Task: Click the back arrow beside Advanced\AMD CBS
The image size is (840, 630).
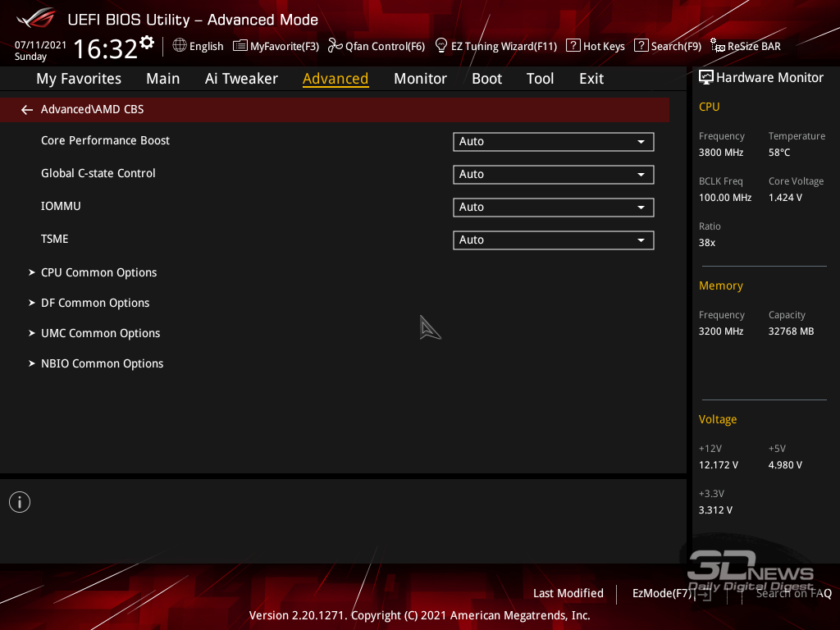Action: click(27, 110)
